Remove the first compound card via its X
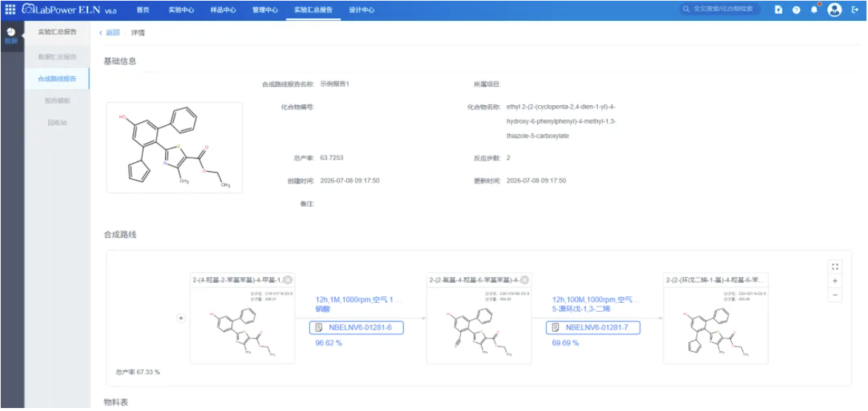Viewport: 868px width, 411px height. click(x=288, y=280)
